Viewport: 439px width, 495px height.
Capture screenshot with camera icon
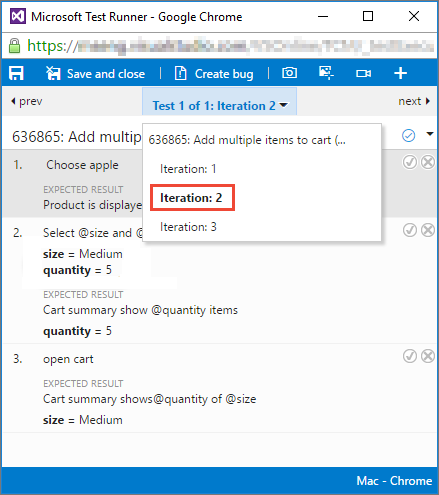click(289, 73)
